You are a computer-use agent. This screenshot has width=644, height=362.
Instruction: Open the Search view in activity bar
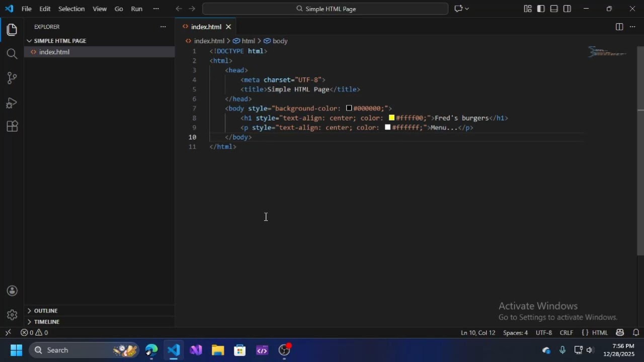(x=12, y=54)
